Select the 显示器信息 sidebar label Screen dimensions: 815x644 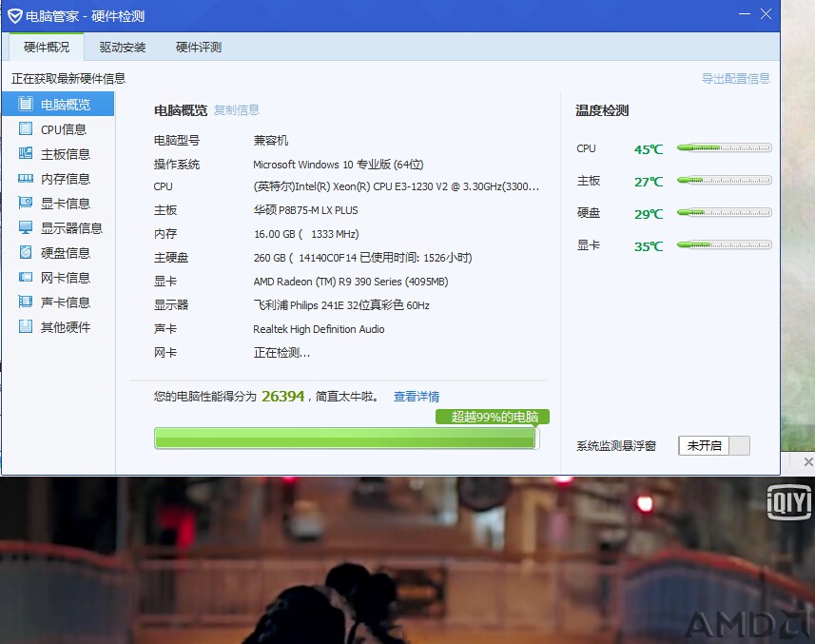tap(71, 228)
